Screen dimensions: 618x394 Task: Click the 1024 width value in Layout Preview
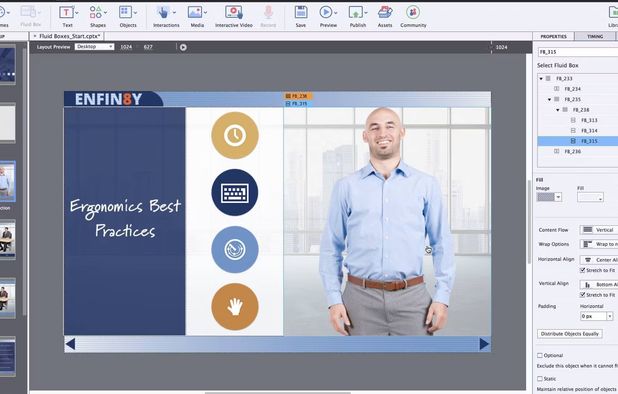126,47
